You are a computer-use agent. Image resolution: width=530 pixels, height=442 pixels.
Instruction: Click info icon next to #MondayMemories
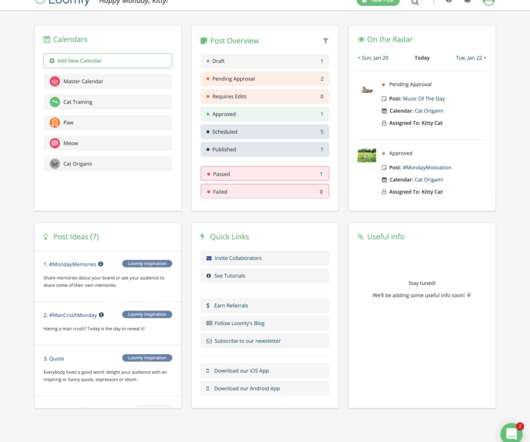101,264
